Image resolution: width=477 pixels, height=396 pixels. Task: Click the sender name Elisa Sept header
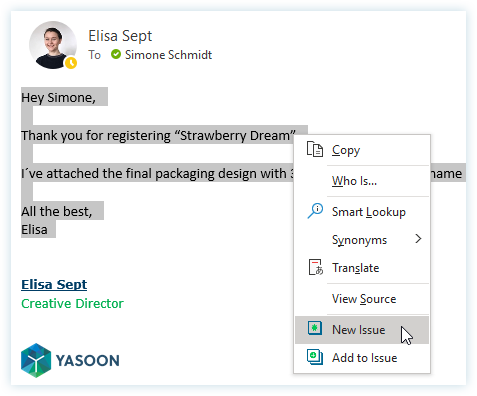point(120,36)
